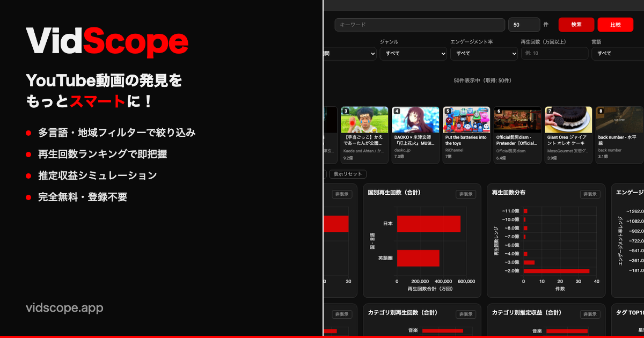Open the 言語 dropdown

click(x=618, y=53)
